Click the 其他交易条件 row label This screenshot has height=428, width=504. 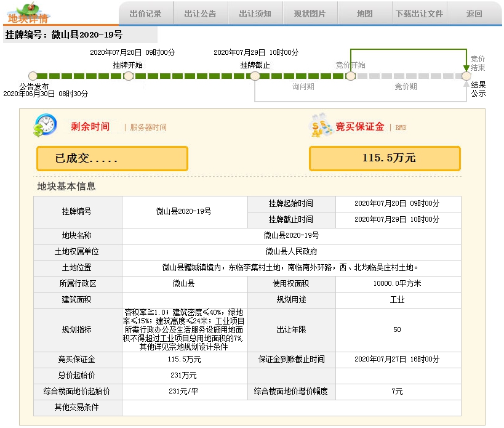[x=76, y=408]
